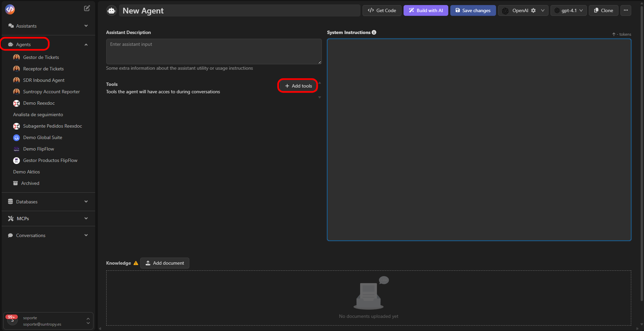Click the documents upload drop zone
This screenshot has width=644, height=331.
click(x=369, y=298)
